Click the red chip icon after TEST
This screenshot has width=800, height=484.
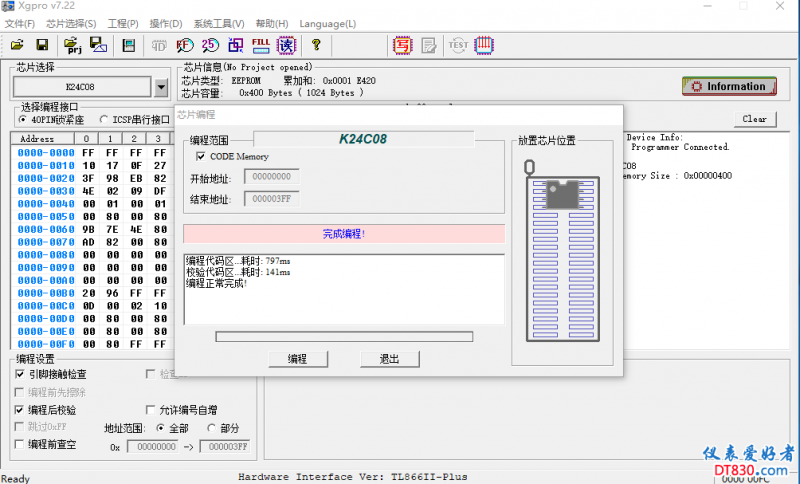(485, 44)
